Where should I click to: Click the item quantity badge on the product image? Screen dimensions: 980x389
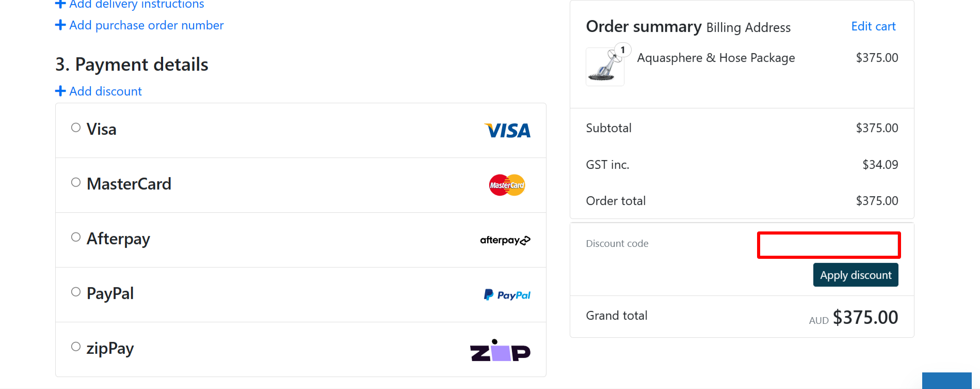pos(622,50)
